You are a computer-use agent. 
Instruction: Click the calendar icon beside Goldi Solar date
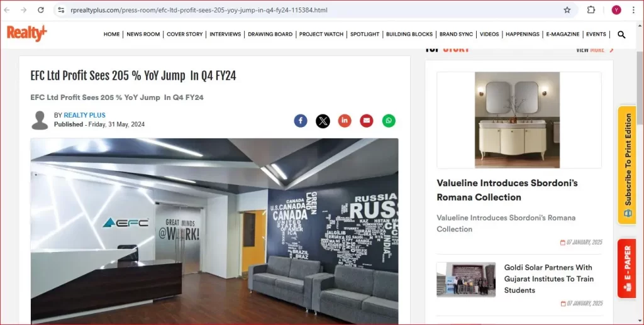point(563,304)
